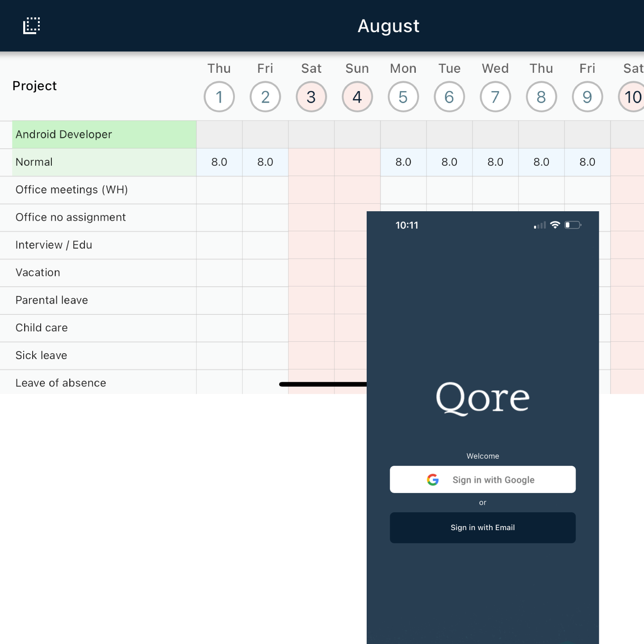The width and height of the screenshot is (644, 644).
Task: Click the Project column header
Action: tap(34, 86)
